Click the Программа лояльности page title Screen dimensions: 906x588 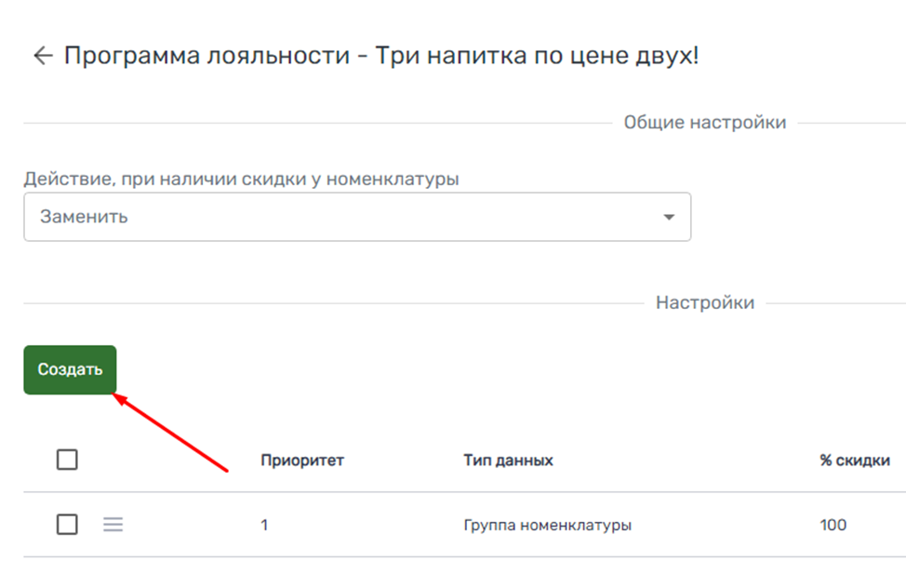(380, 56)
